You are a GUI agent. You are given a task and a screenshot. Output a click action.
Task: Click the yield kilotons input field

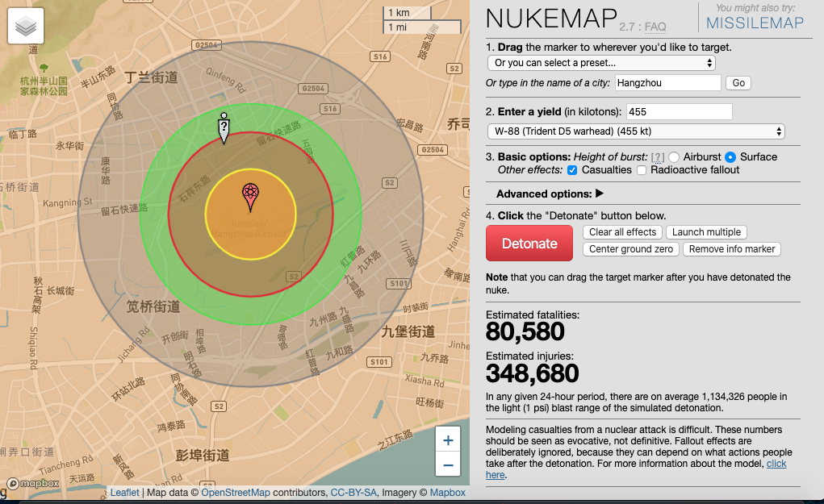click(x=679, y=111)
